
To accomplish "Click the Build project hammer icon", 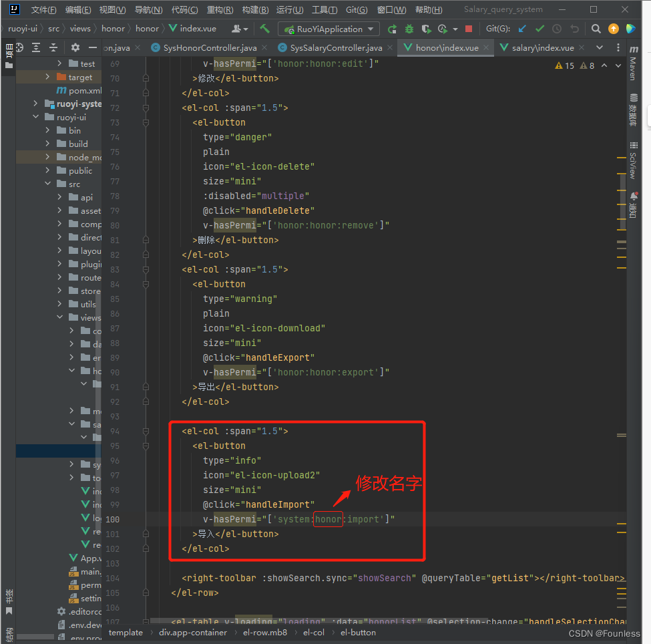I will tap(265, 29).
